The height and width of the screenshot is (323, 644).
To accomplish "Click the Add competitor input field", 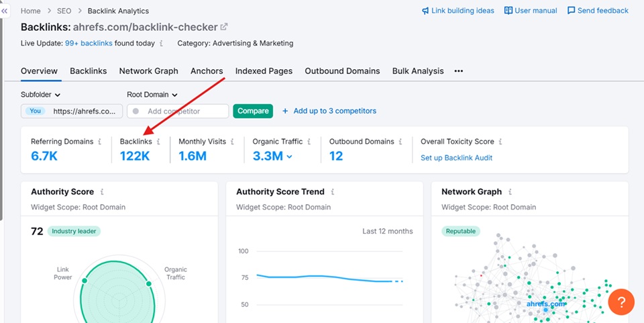I will (178, 111).
